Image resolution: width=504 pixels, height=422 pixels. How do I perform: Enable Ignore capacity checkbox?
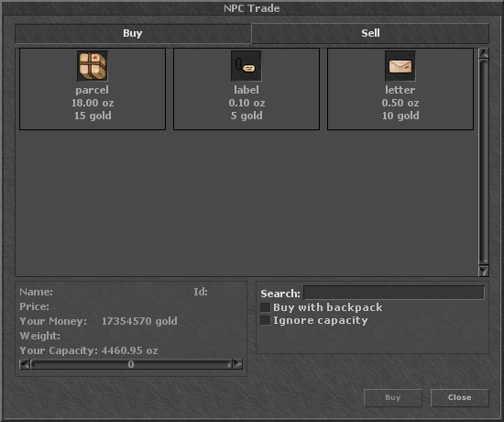[265, 320]
